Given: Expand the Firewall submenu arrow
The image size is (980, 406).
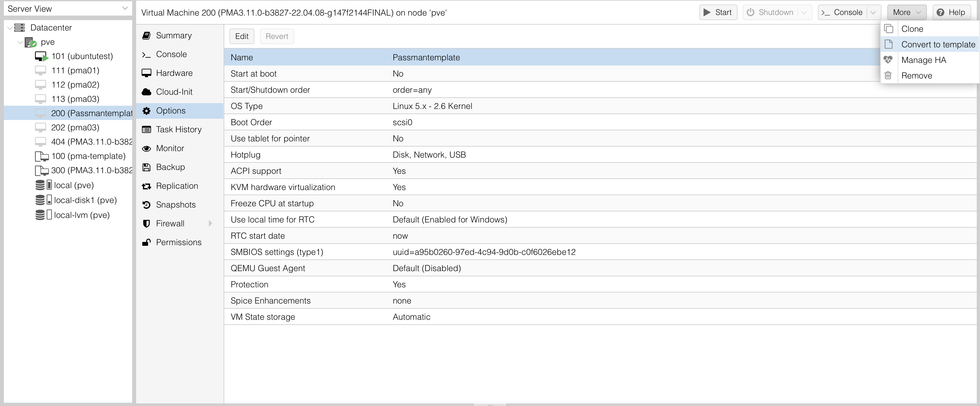Looking at the screenshot, I should (x=210, y=223).
